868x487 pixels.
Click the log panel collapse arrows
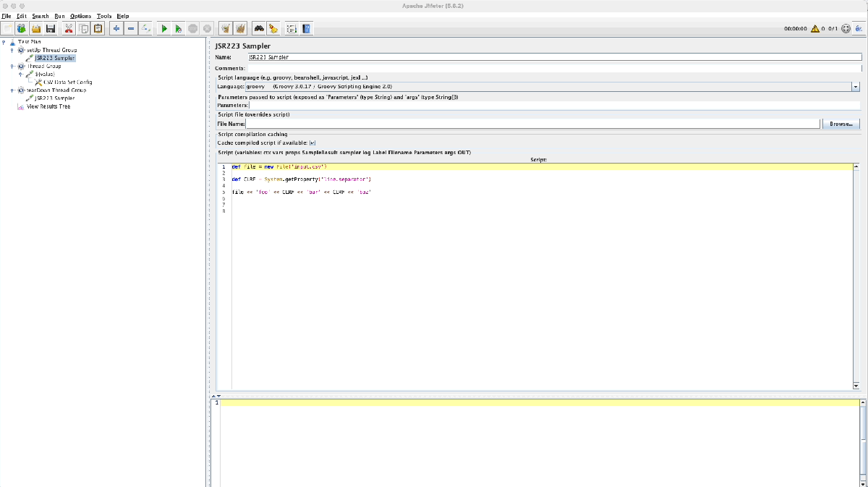point(216,396)
